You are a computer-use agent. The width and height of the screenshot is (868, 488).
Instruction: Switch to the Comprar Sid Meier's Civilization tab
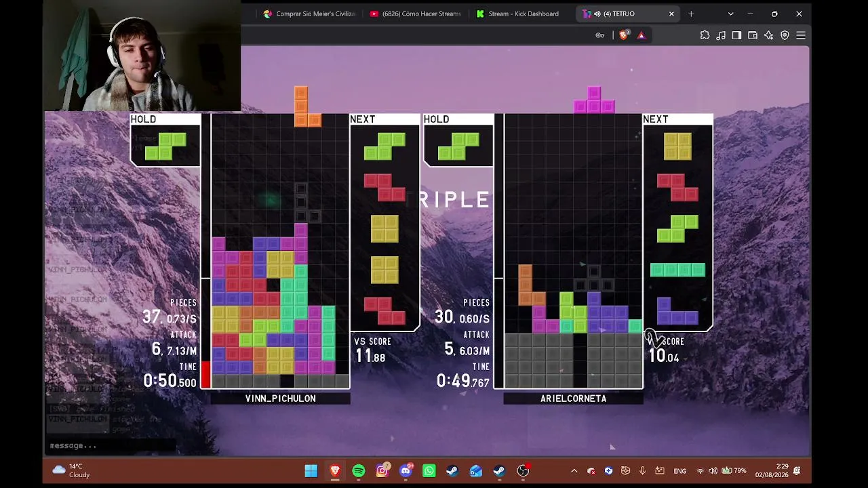[x=309, y=14]
